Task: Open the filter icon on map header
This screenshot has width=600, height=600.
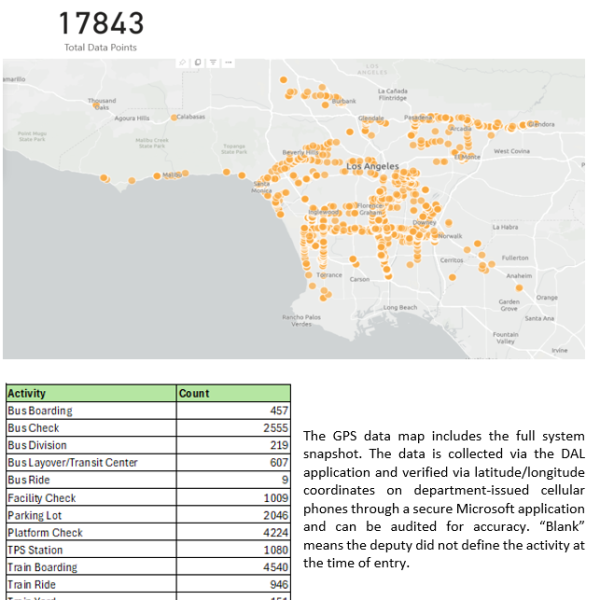Action: 213,62
